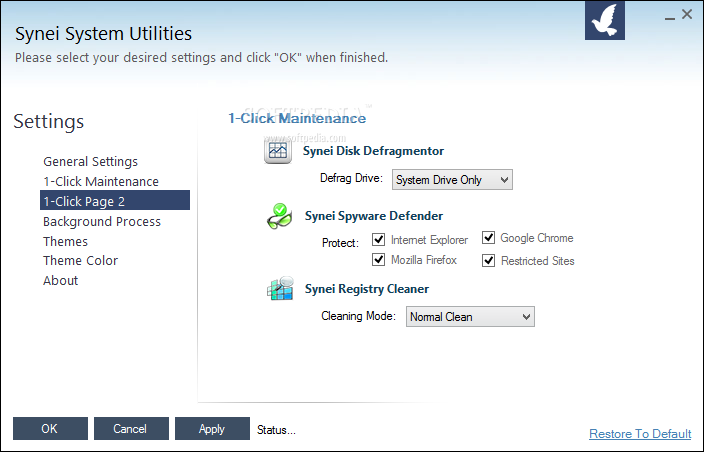Open the Defrag Drive dropdown
Viewport: 704px width, 452px height.
(x=452, y=180)
